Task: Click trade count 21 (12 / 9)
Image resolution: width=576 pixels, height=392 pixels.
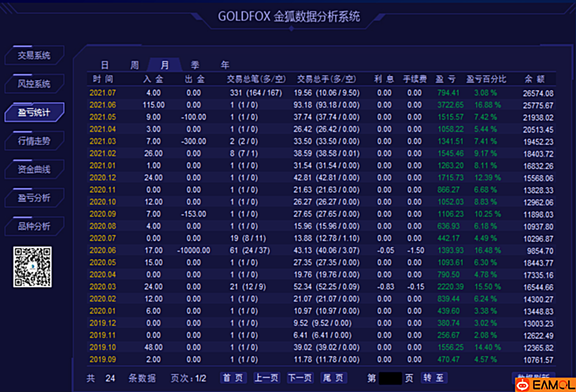Action: (x=248, y=287)
